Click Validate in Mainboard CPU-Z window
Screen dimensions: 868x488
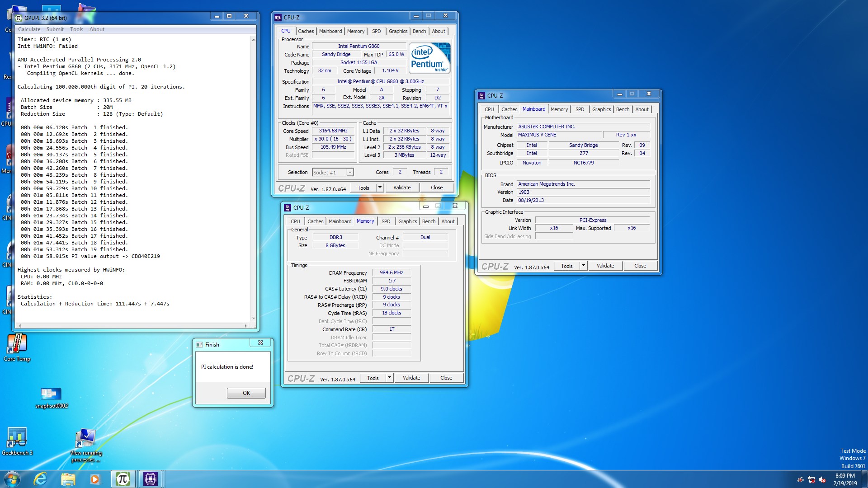coord(605,266)
